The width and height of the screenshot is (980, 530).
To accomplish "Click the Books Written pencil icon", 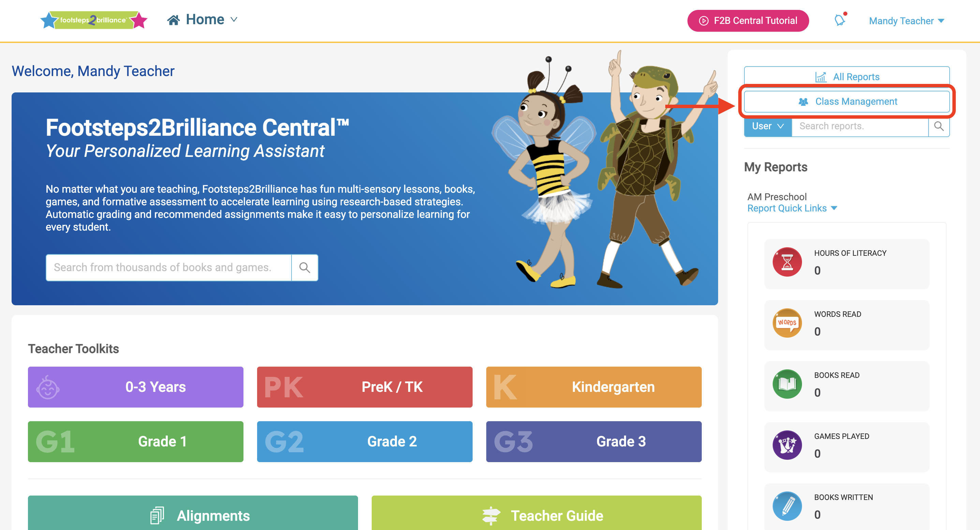I will tap(787, 506).
